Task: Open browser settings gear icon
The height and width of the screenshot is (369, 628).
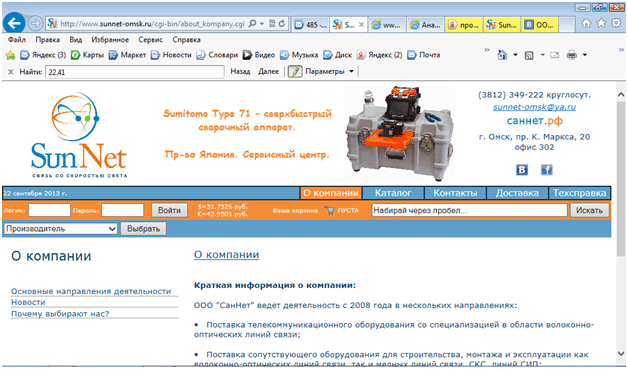Action: tap(616, 23)
